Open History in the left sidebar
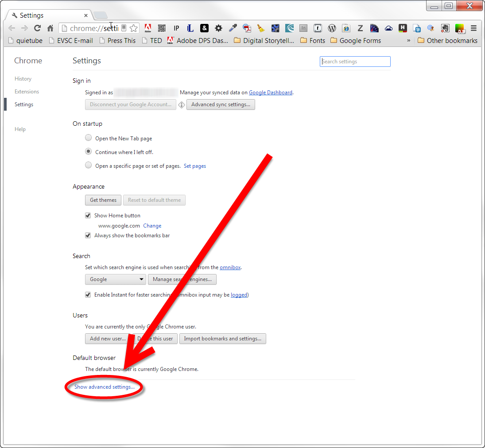 coord(23,79)
